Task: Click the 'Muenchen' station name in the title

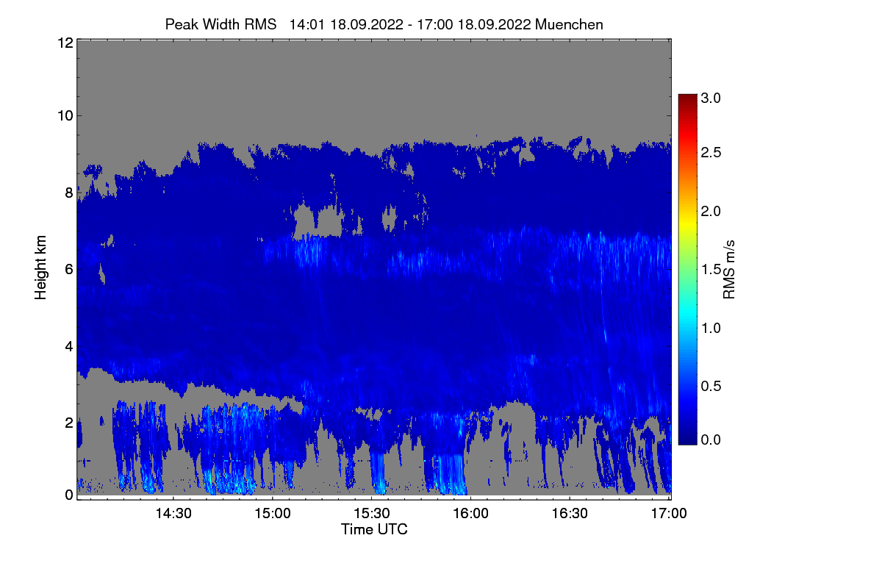Action: (570, 24)
